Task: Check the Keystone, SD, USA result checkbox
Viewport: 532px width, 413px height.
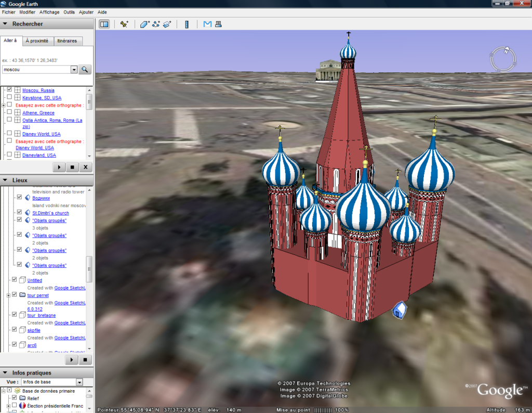Action: coord(9,97)
